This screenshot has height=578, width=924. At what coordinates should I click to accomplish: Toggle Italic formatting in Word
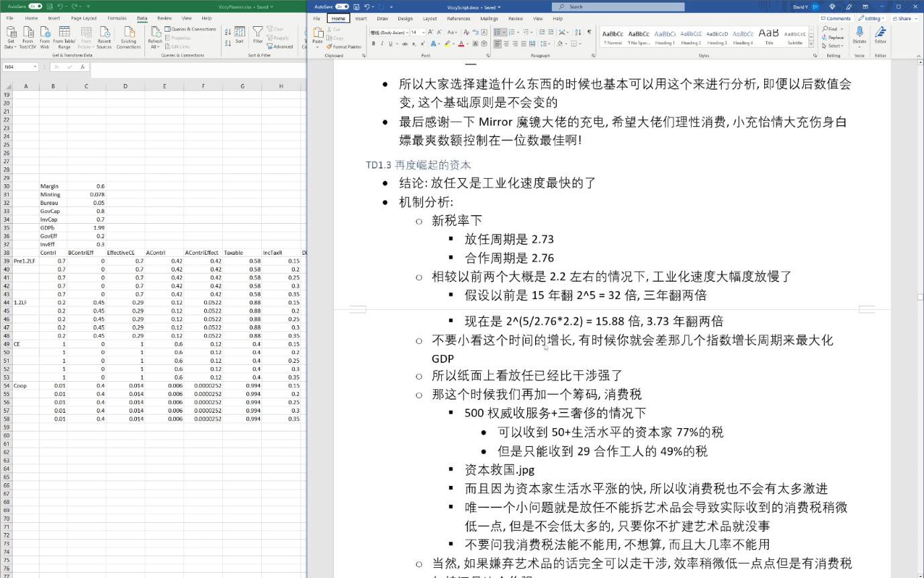click(x=382, y=44)
